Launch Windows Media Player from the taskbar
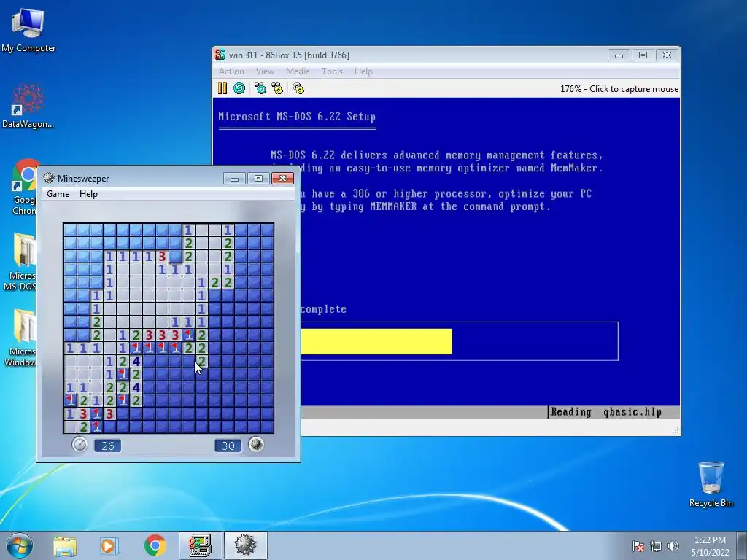Viewport: 747px width, 560px height. click(108, 545)
